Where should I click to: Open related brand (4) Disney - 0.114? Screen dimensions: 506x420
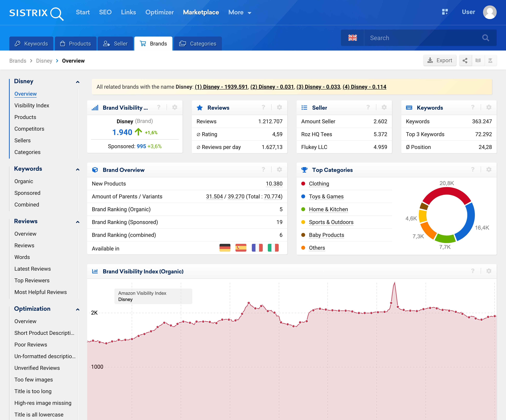pyautogui.click(x=364, y=87)
